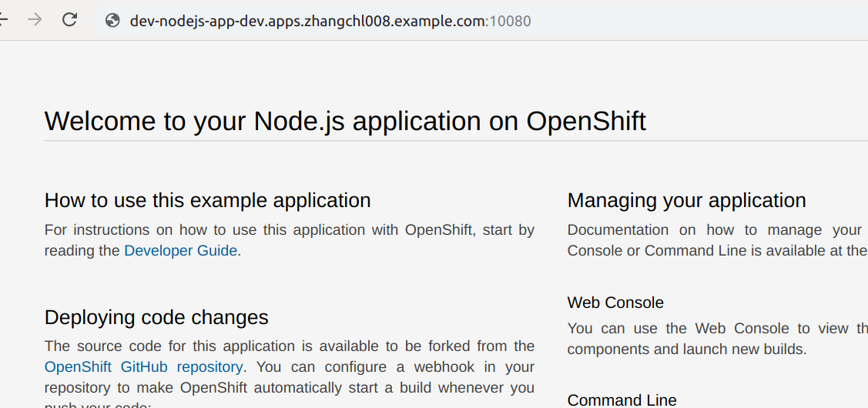Viewport: 868px width, 408px height.
Task: Click the 'Command Line' subheading
Action: click(622, 400)
